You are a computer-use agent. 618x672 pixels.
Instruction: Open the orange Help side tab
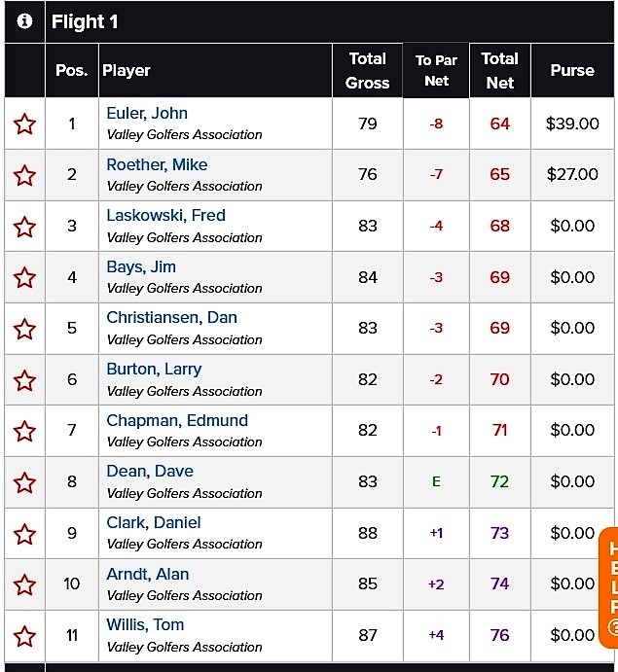[x=609, y=587]
